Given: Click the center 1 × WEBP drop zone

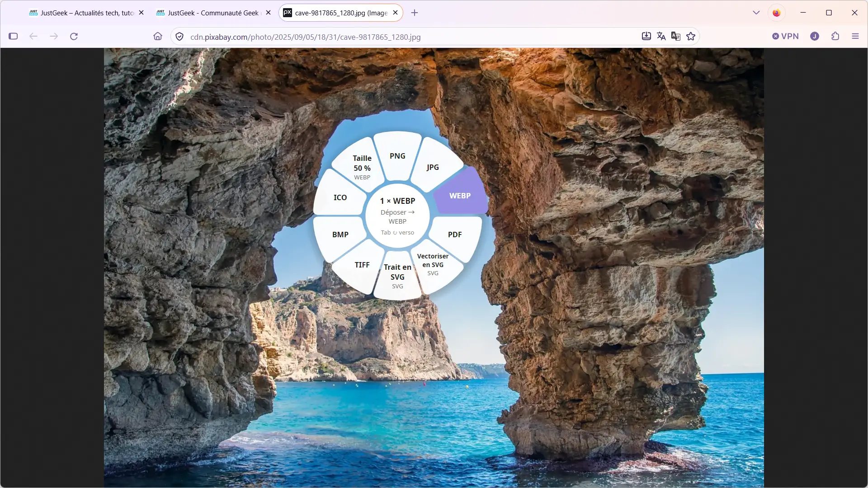Looking at the screenshot, I should [x=397, y=216].
